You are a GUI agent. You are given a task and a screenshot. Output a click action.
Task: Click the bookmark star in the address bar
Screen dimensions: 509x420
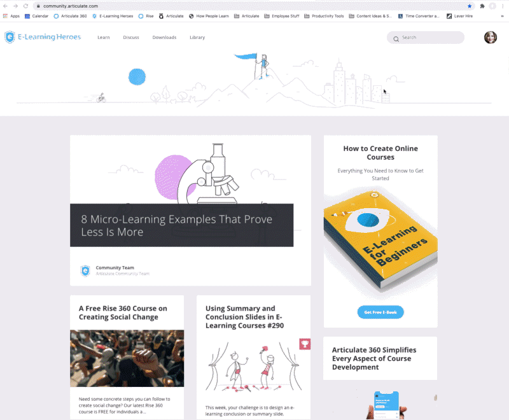pyautogui.click(x=470, y=6)
